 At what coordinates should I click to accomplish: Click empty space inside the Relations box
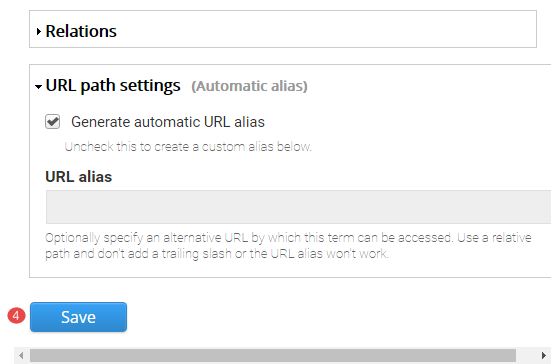coord(327,30)
